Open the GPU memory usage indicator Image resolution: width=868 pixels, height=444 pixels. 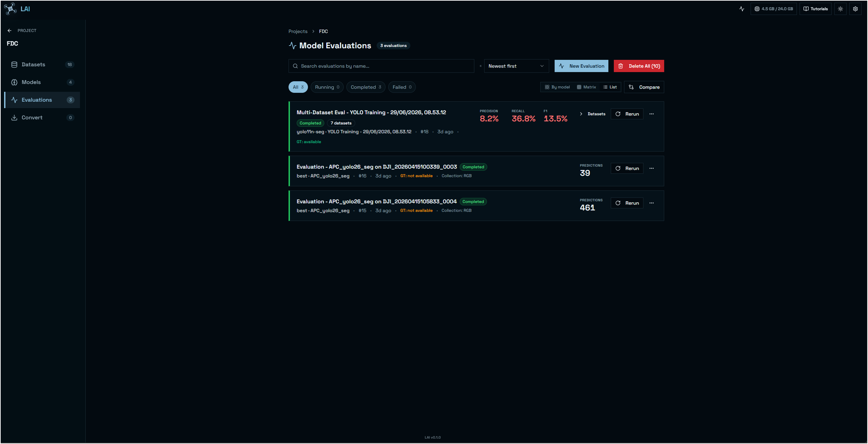click(774, 9)
